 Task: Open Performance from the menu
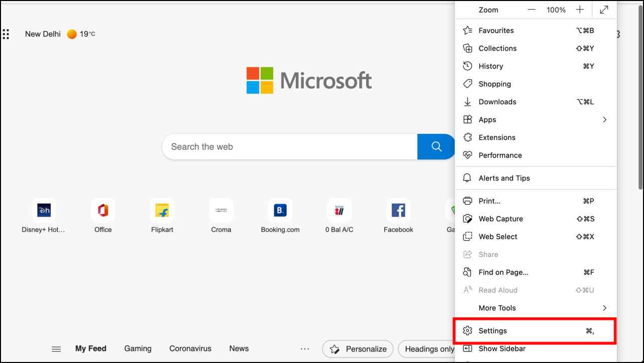(536, 155)
